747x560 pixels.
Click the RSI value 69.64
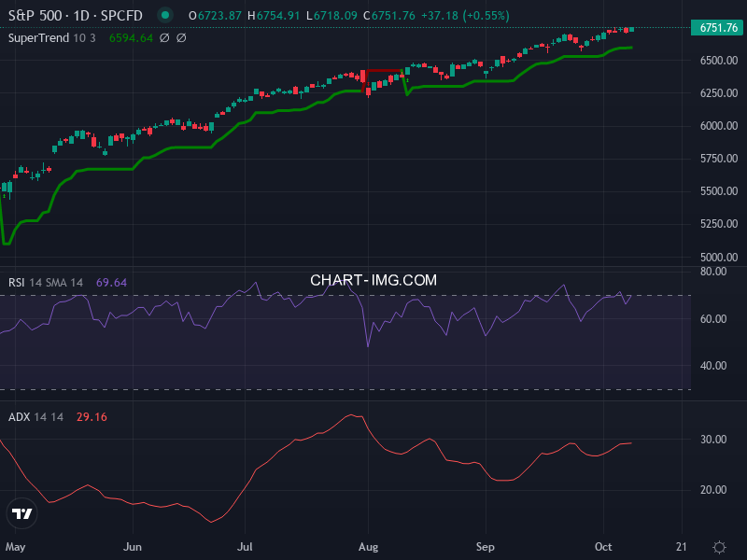pos(111,282)
